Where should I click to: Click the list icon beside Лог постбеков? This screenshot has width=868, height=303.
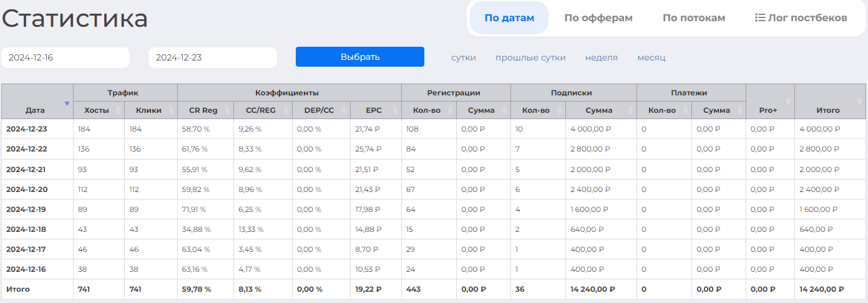760,18
